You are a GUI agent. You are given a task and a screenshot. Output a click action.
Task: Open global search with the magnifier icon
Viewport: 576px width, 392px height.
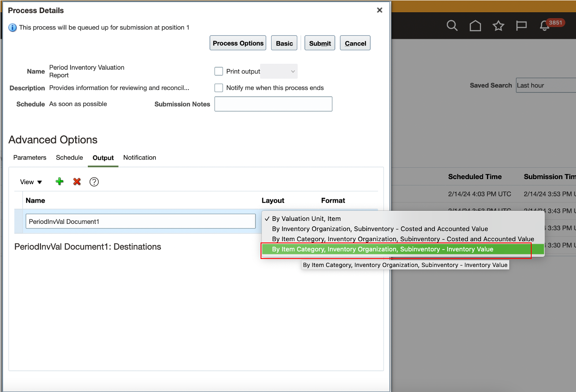tap(452, 25)
